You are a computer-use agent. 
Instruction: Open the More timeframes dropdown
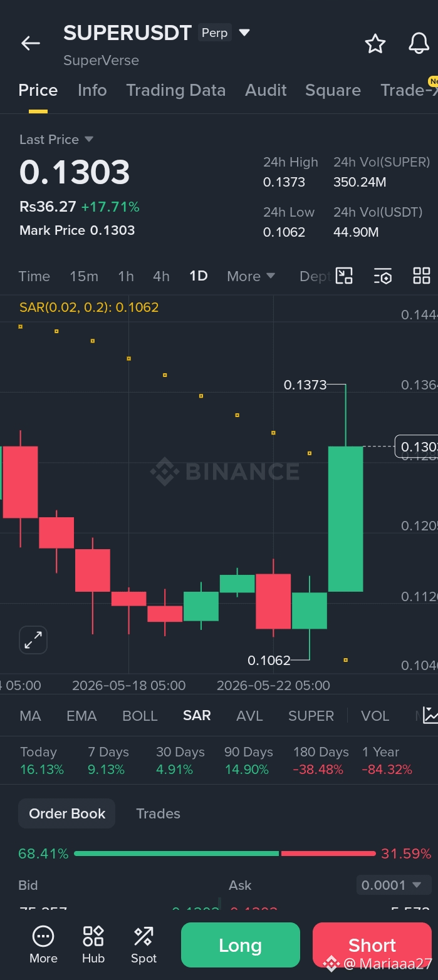[x=251, y=276]
